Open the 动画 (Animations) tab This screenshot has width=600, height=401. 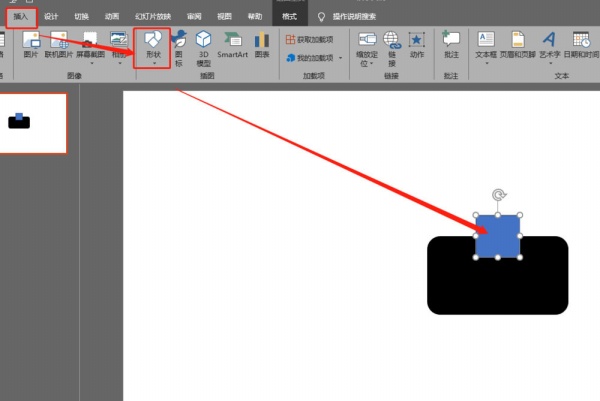click(111, 17)
